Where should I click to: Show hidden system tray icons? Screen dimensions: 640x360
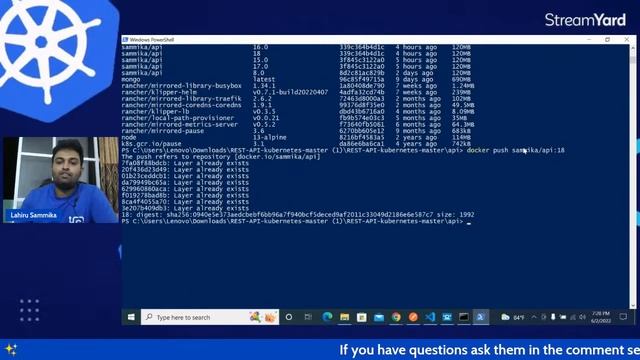(x=534, y=317)
